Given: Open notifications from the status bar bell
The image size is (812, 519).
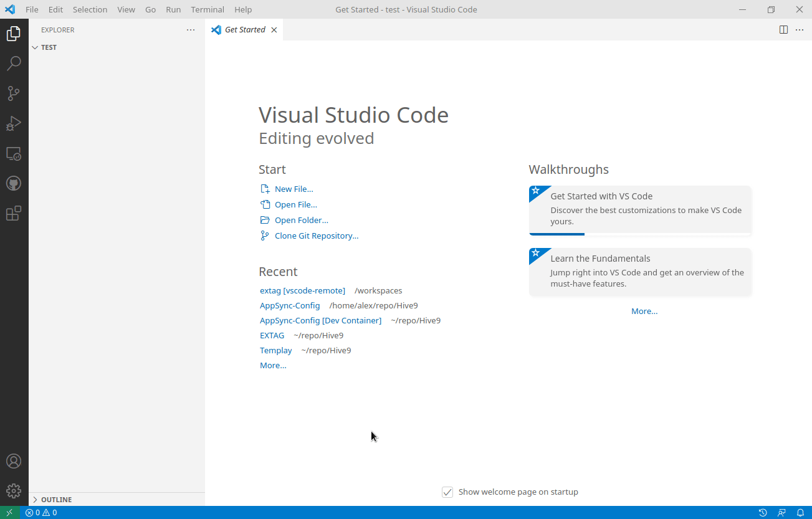Looking at the screenshot, I should (801, 512).
